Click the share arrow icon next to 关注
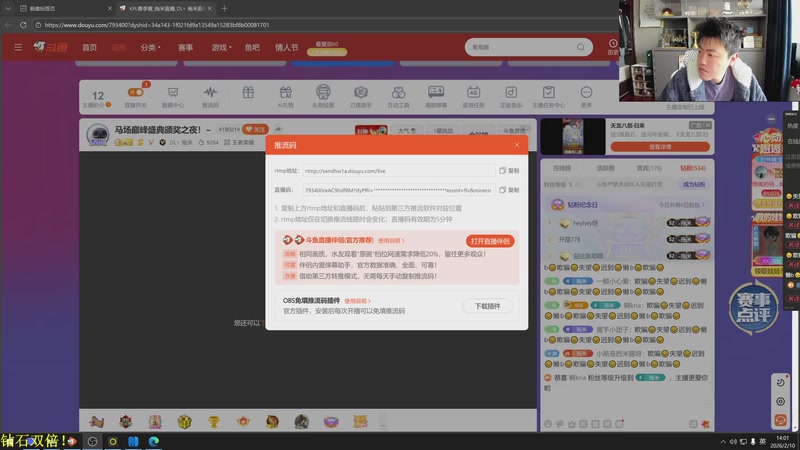Screen dimensions: 800x450 pyautogui.click(x=278, y=130)
